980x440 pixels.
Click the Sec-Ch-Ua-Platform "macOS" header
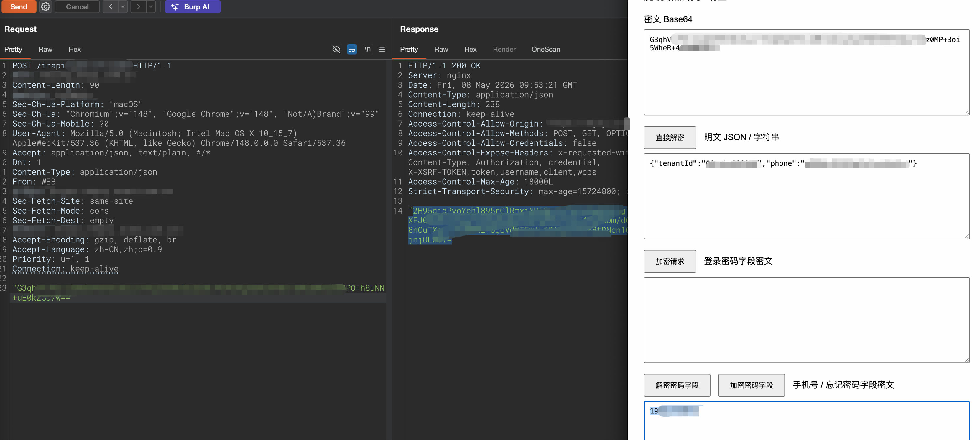point(77,104)
